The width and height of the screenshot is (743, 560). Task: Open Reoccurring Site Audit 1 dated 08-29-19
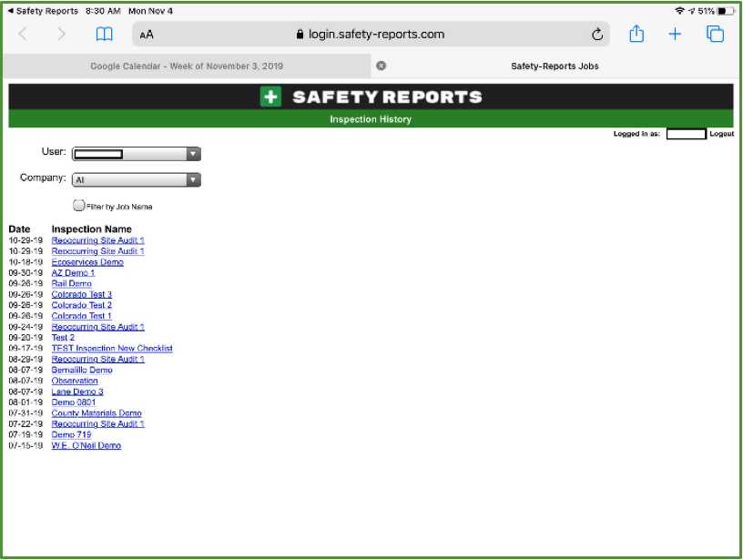pos(98,359)
